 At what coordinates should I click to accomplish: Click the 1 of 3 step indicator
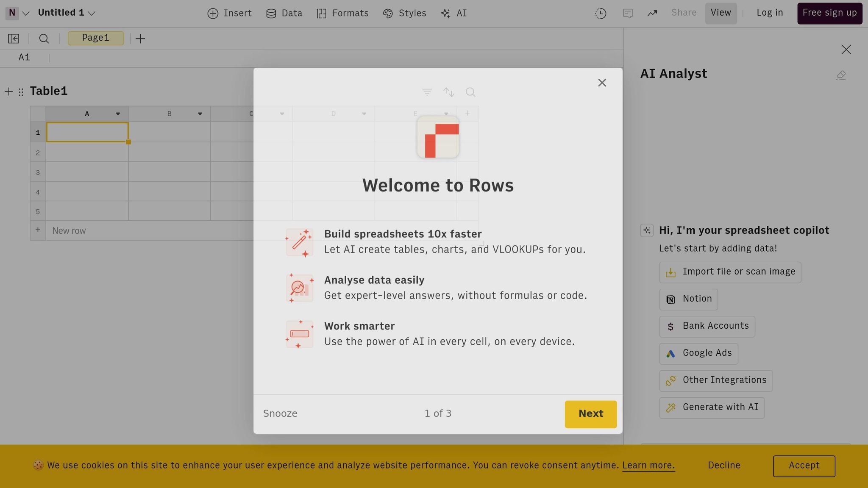(x=438, y=414)
